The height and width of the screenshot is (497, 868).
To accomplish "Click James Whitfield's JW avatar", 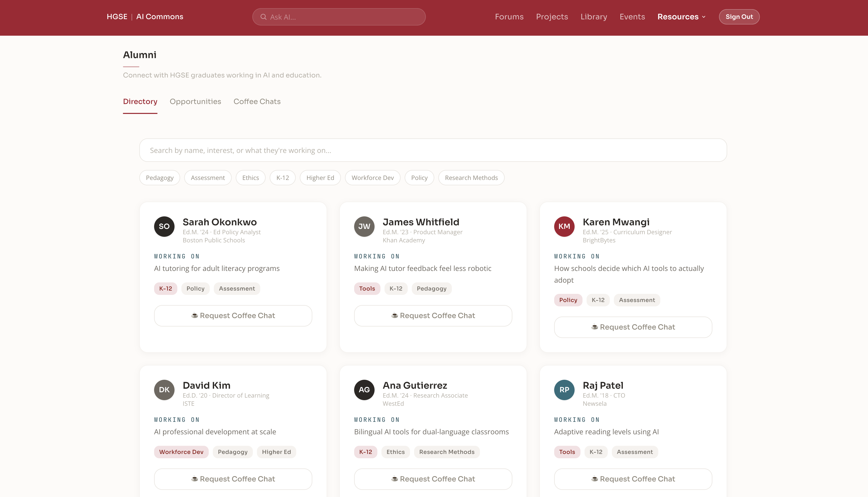I will 364,226.
